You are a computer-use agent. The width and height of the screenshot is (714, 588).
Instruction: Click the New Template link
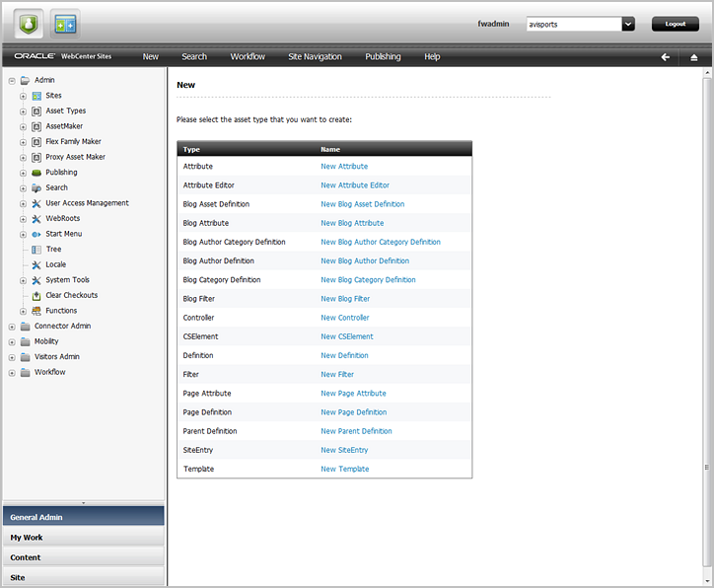pos(345,470)
